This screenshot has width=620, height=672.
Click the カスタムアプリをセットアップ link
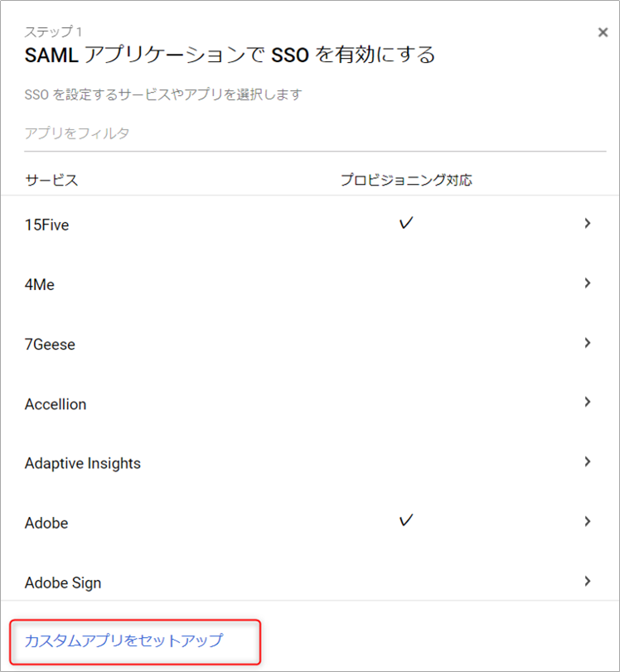tap(124, 641)
